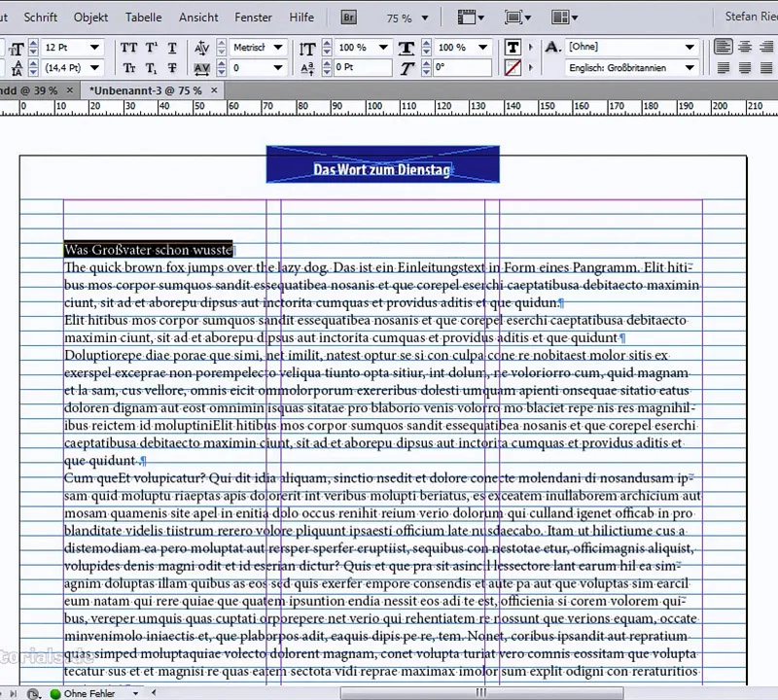Expand the fill swatch options arrow
The height and width of the screenshot is (700, 778).
click(x=531, y=48)
